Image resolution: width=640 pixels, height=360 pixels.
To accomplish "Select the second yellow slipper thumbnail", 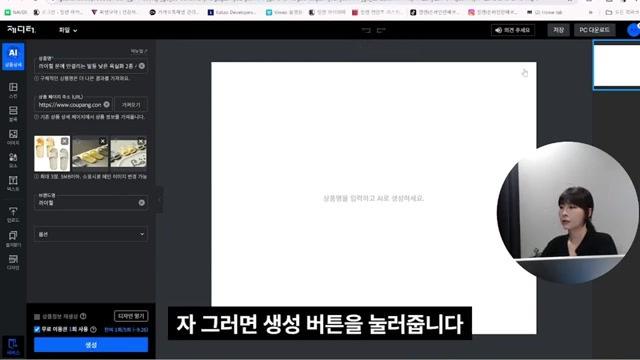I will point(90,153).
